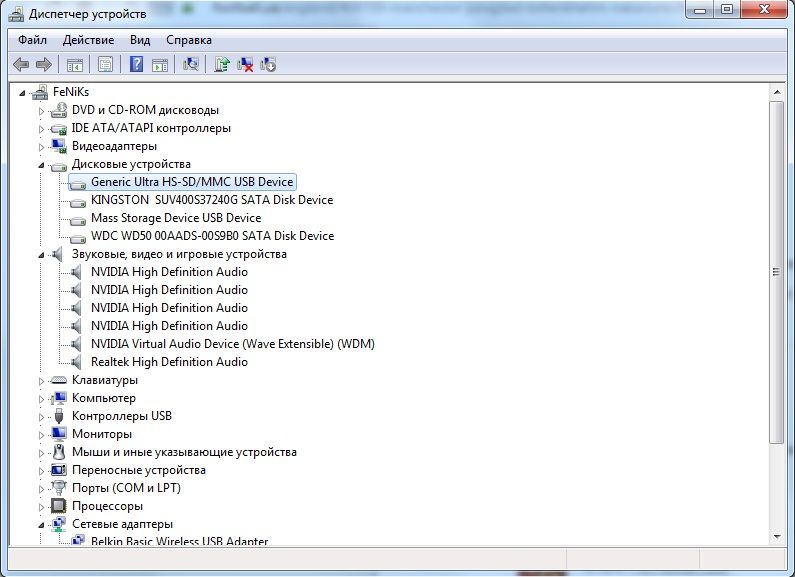795x577 pixels.
Task: Click Uninstall device icon with red X
Action: [x=245, y=64]
